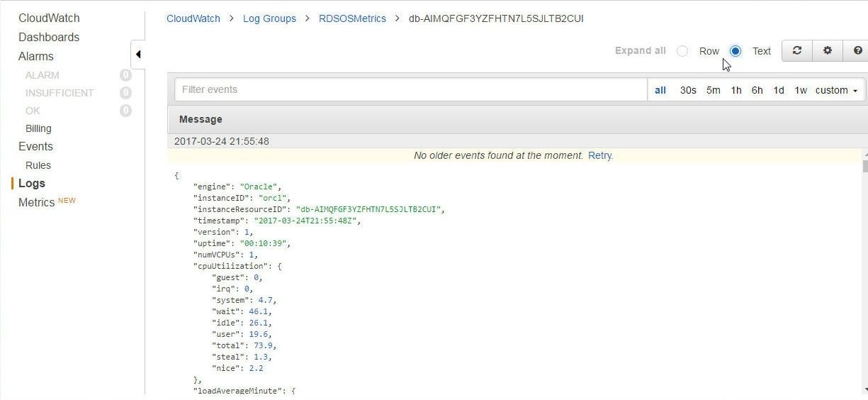Click the "cpuUtilization" JSON key

(231, 266)
